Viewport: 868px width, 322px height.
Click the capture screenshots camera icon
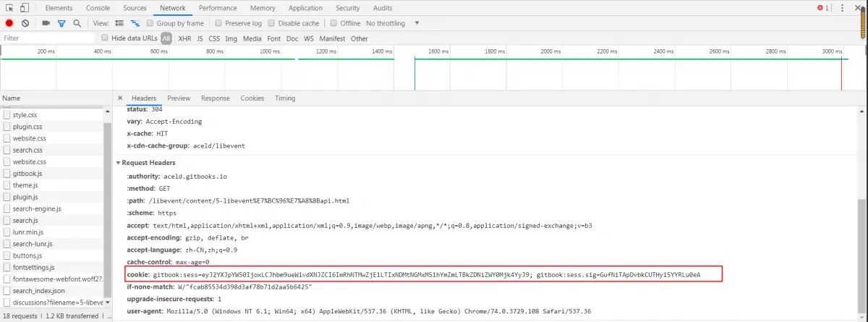coord(46,23)
